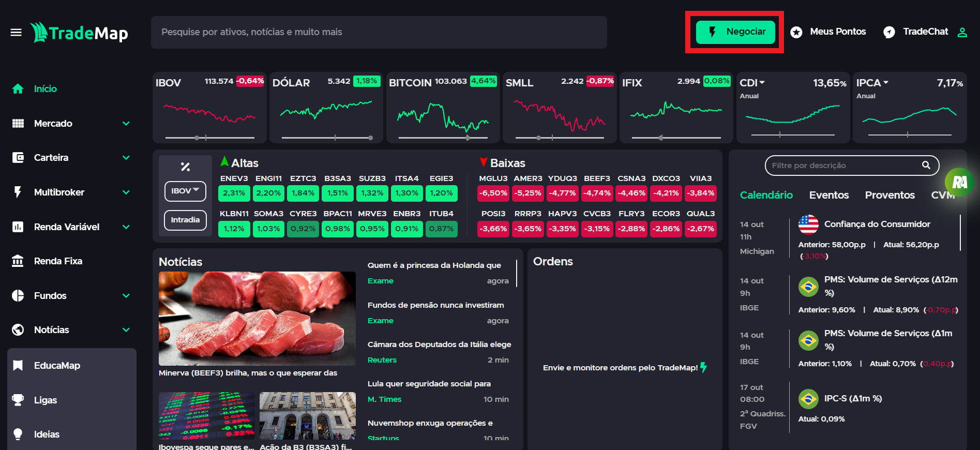The width and height of the screenshot is (980, 450).
Task: Click the B3SA3 1,51% tile
Action: (338, 193)
